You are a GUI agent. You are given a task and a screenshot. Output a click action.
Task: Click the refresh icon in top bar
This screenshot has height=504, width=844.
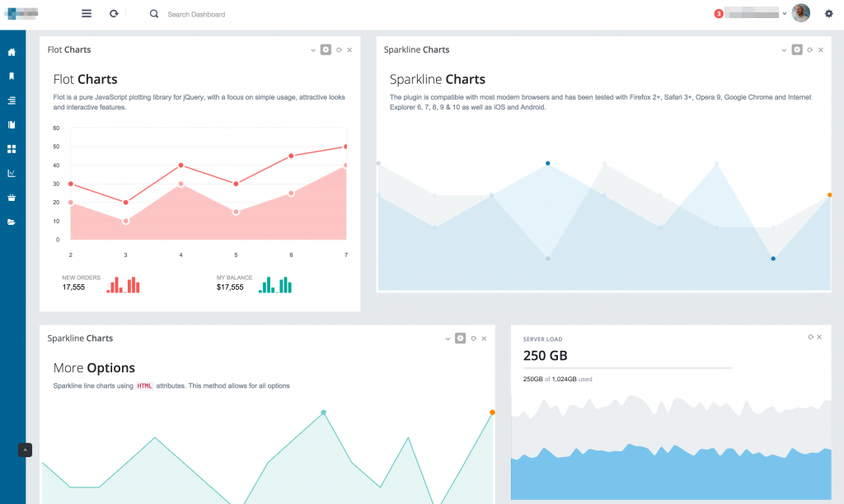click(x=114, y=13)
